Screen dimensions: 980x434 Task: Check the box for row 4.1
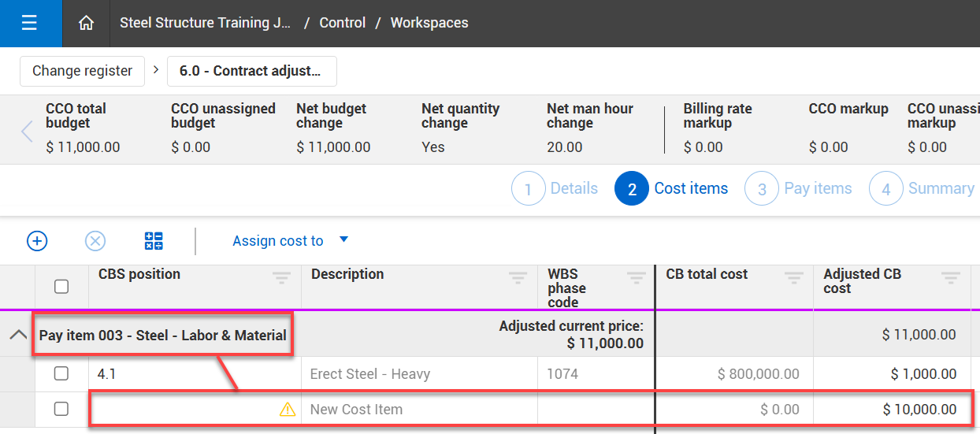point(61,373)
